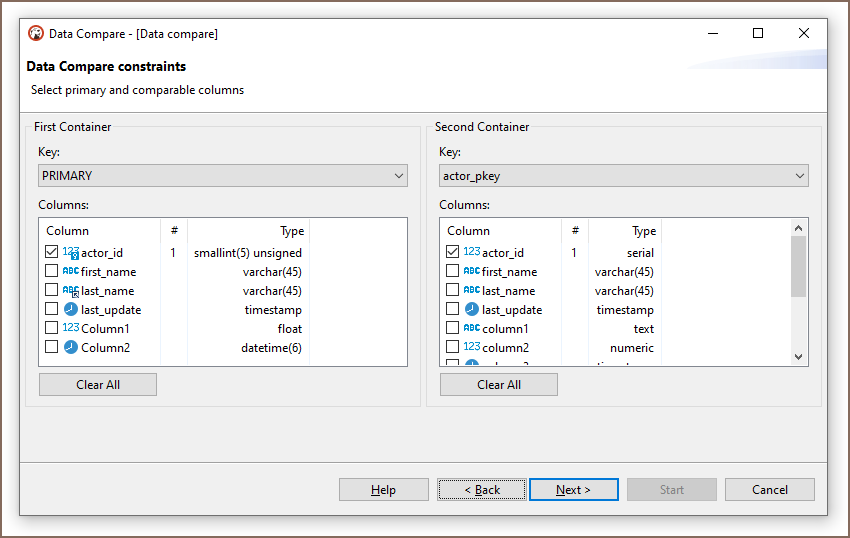Image resolution: width=850 pixels, height=538 pixels.
Task: Click scroll down arrow in Second Container list
Action: coord(798,357)
